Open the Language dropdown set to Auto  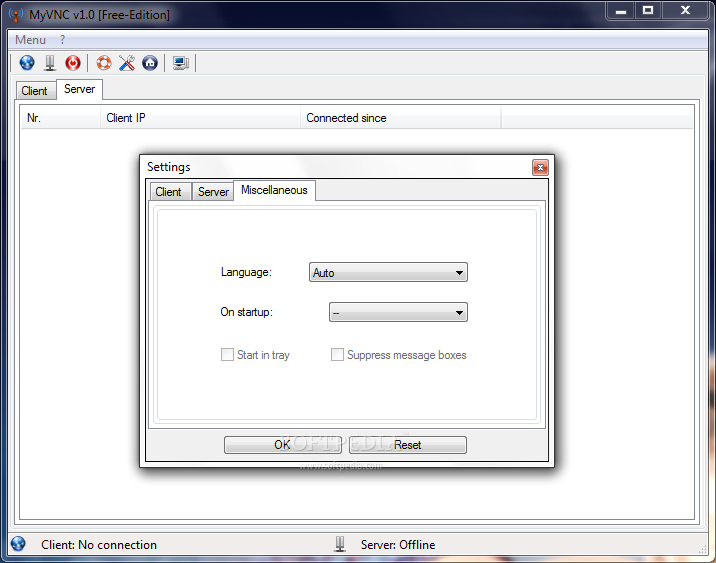coord(388,272)
